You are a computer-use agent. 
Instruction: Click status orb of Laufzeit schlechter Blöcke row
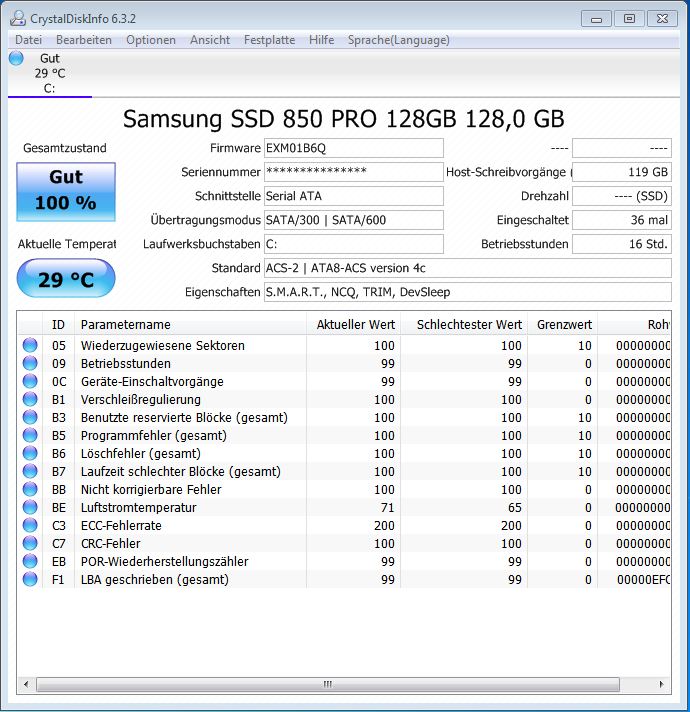pos(30,471)
